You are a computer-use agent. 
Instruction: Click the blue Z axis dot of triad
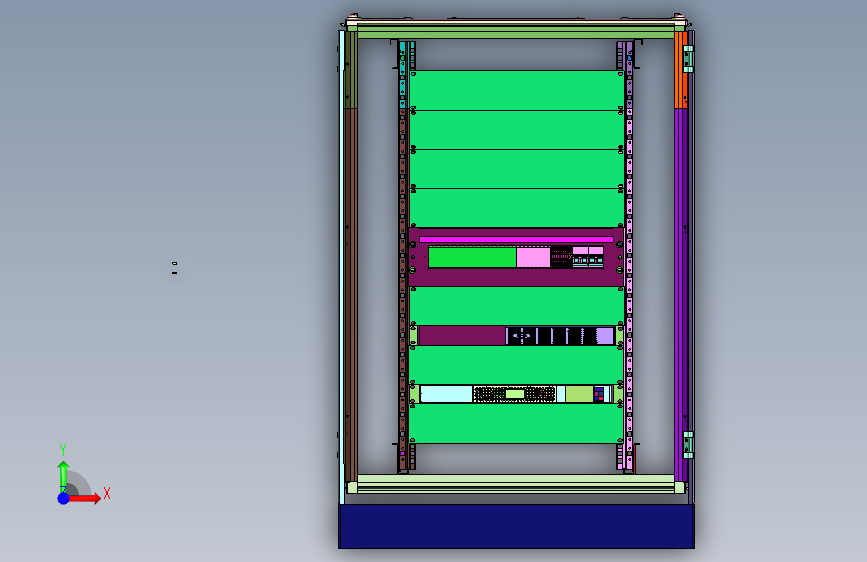64,498
